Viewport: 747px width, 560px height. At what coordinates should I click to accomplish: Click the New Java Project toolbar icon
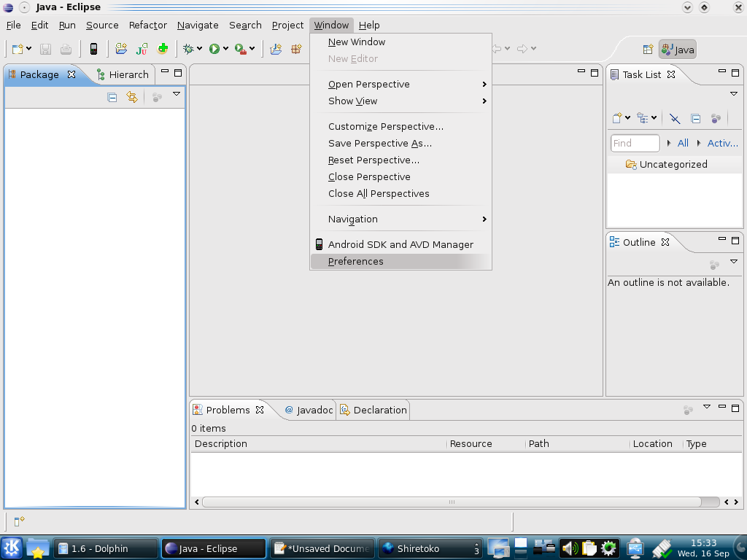(121, 49)
